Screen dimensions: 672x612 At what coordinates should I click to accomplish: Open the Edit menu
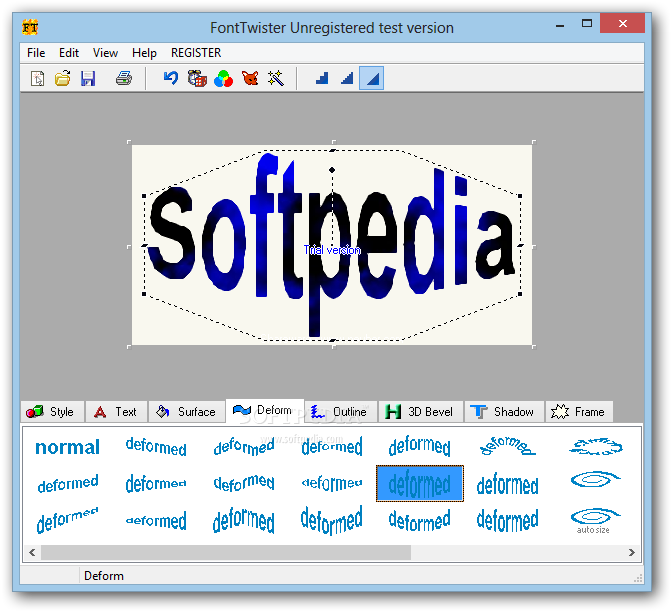[x=69, y=53]
